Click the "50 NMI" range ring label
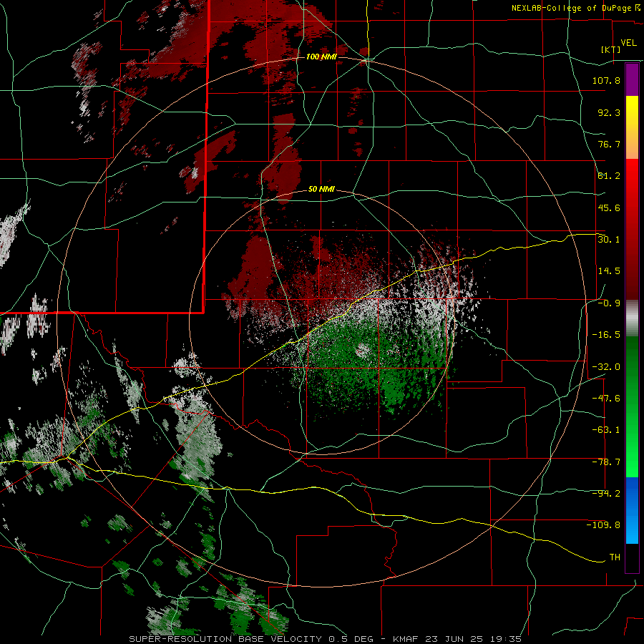 (321, 189)
